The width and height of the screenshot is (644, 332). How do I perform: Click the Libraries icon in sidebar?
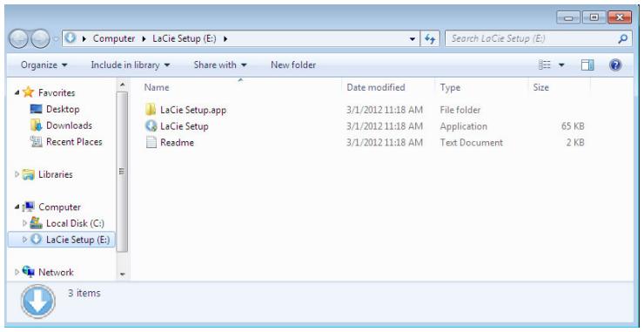click(29, 174)
